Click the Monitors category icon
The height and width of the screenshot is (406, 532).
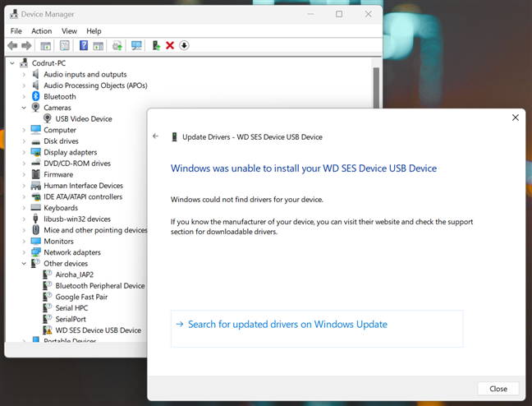(35, 242)
